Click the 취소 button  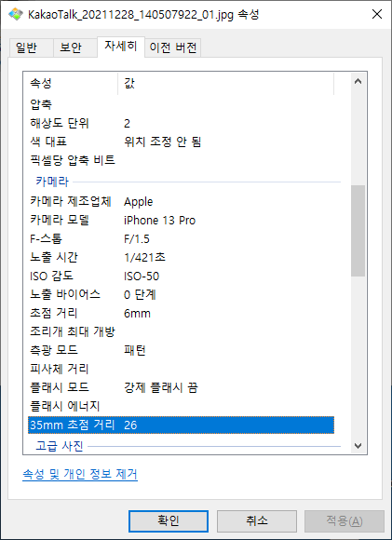pos(257,520)
